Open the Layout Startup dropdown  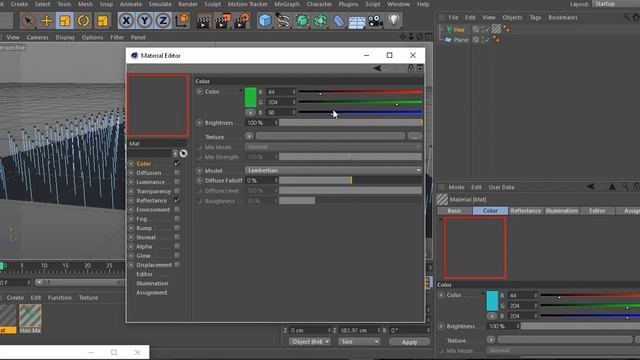coord(616,4)
